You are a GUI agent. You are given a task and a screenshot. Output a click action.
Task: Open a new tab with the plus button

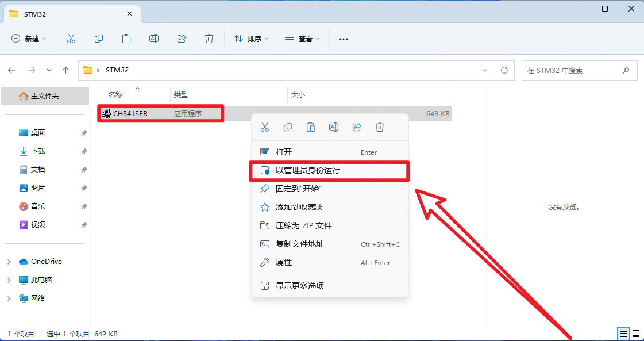point(156,14)
